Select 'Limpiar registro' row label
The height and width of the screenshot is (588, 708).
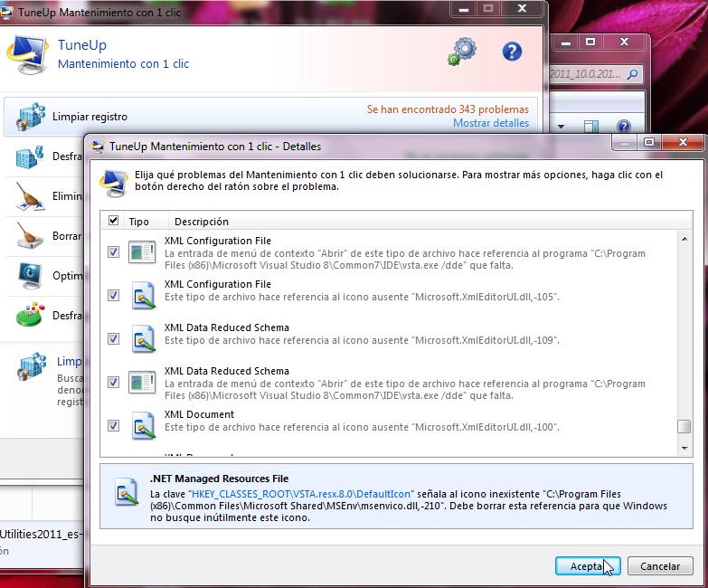90,117
